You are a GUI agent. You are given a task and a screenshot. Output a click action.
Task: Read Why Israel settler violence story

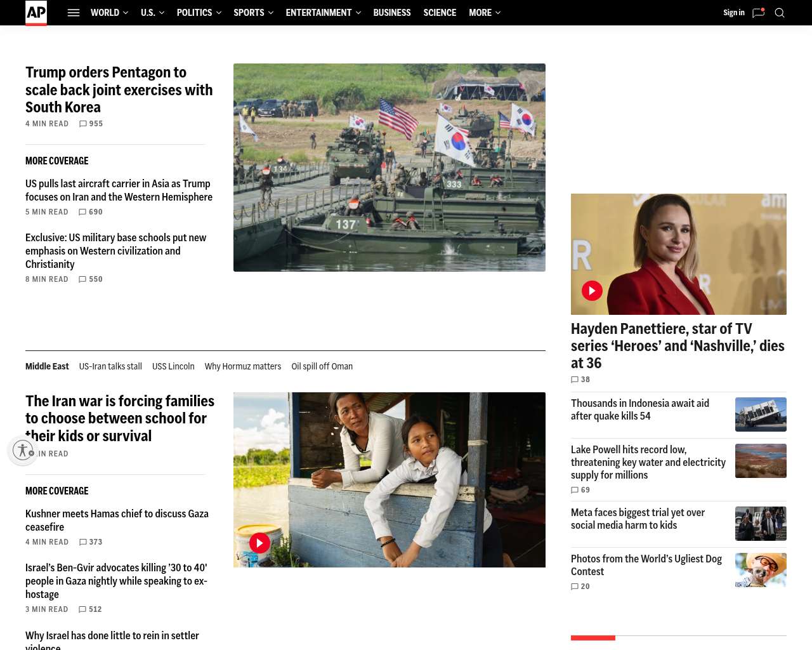click(x=112, y=640)
